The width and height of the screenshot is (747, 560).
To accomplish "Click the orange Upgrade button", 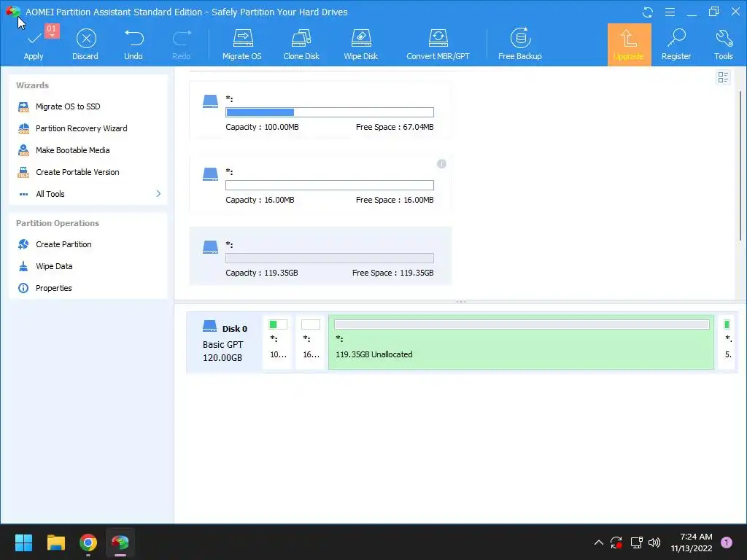I will [x=629, y=44].
